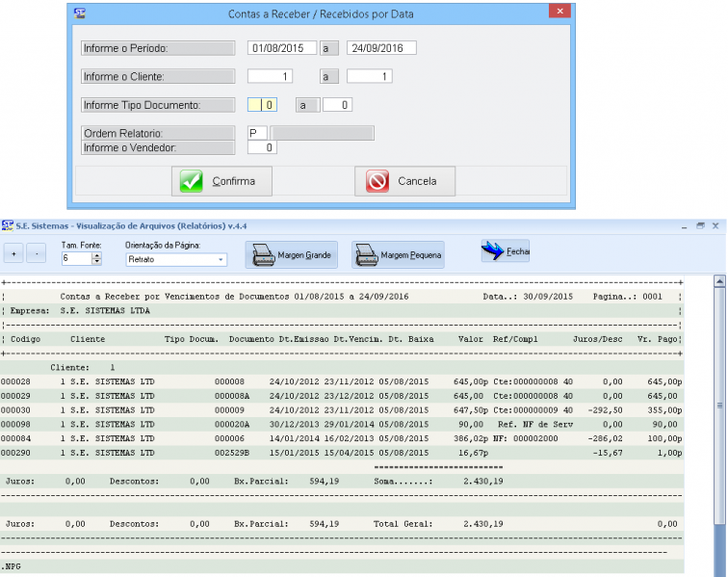This screenshot has height=577, width=728.
Task: Click the red prohibited Cancela icon
Action: tap(377, 181)
